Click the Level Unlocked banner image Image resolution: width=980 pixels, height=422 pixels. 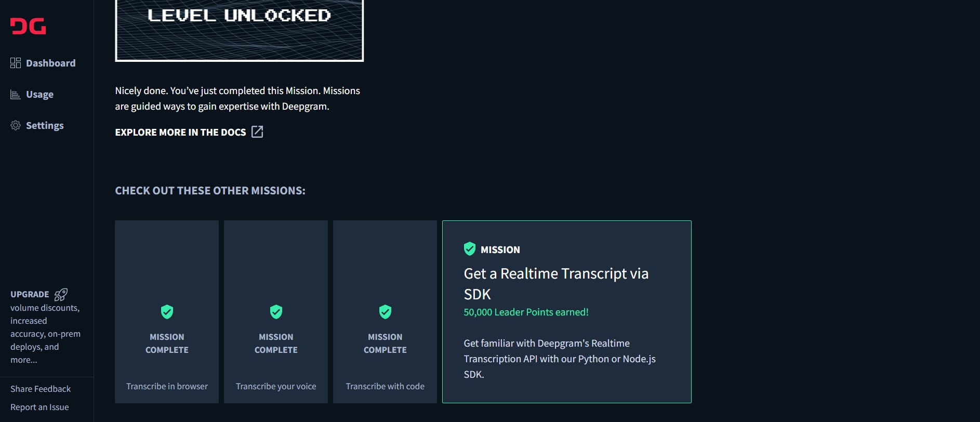click(239, 30)
